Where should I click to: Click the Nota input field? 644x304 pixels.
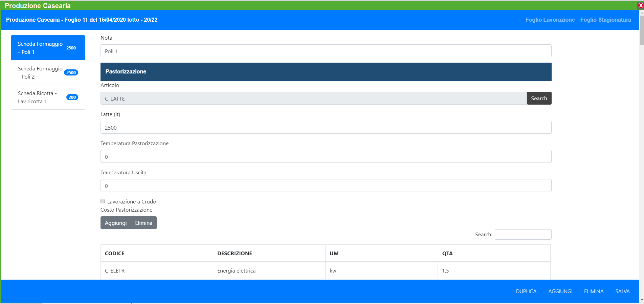[x=326, y=51]
